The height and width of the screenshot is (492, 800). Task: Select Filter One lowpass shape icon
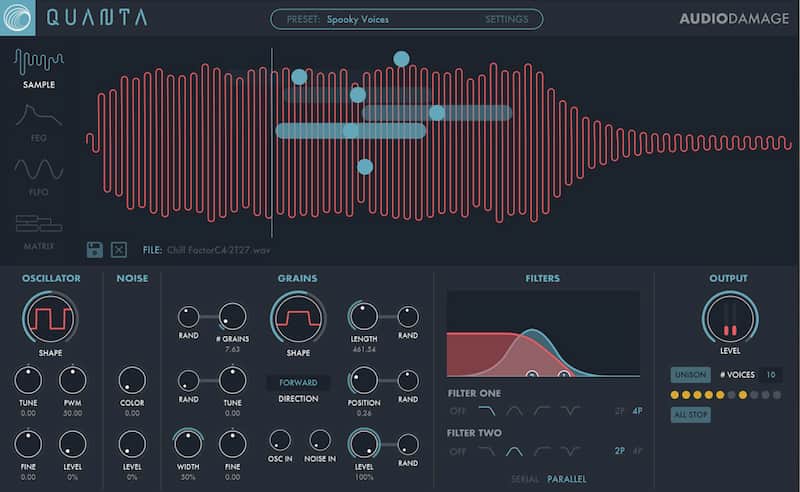point(486,410)
